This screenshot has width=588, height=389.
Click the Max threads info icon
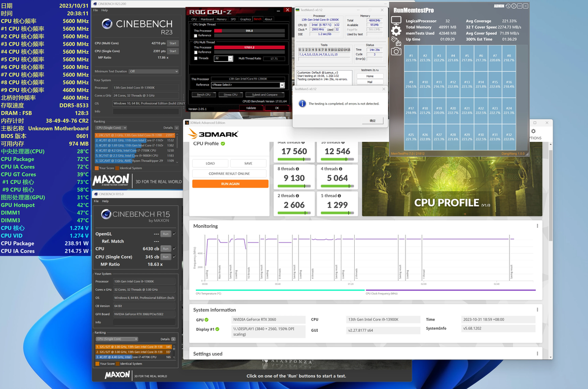click(303, 142)
